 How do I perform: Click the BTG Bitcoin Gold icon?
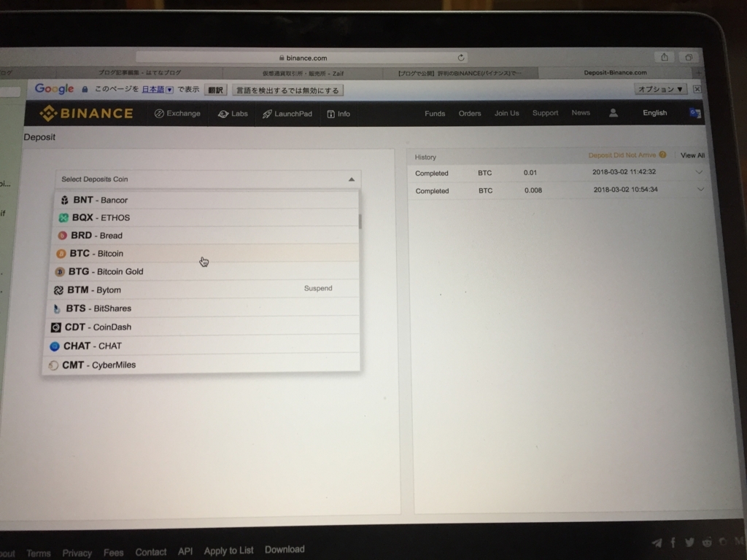(60, 272)
